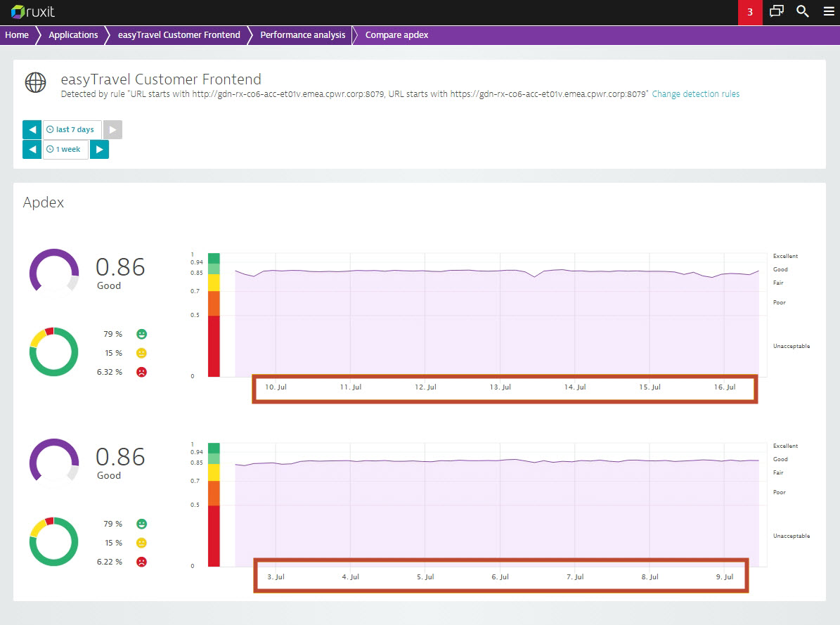Click the red Unacceptable band in top chart
Viewport: 840px width, 625px height.
coord(214,346)
